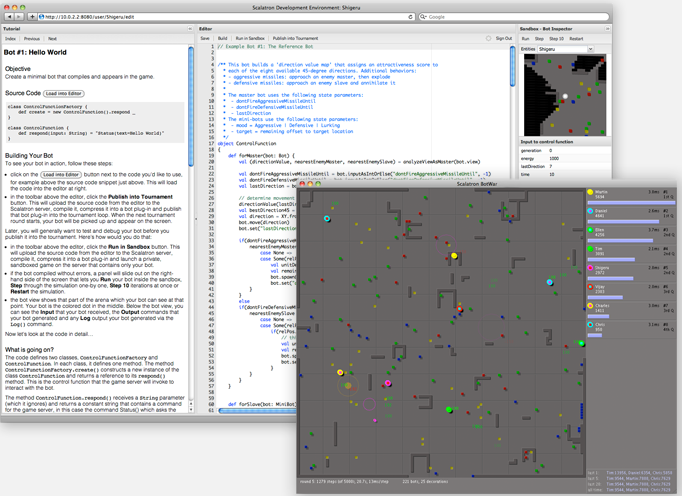The height and width of the screenshot is (496, 682).
Task: Click the Load into Editor button
Action: click(64, 94)
